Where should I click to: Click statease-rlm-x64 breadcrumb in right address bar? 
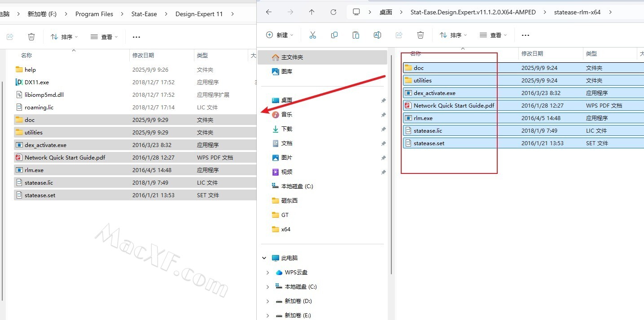pyautogui.click(x=577, y=12)
